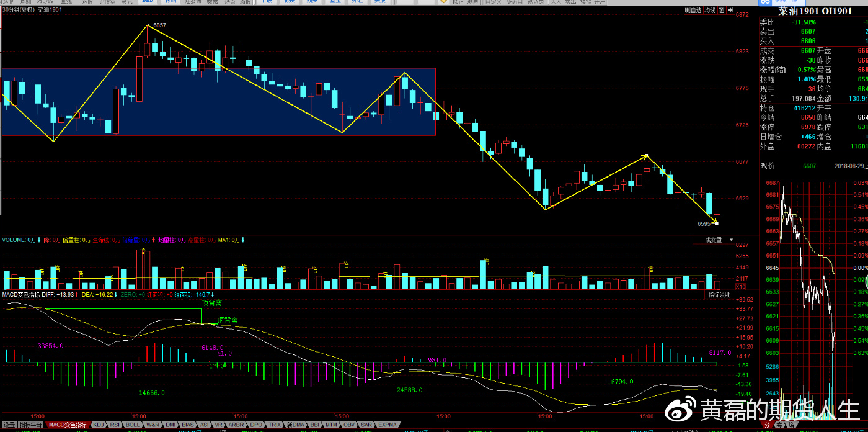Click the 委比 -31.58% value
Viewport: 868px width, 432px height.
pos(804,22)
